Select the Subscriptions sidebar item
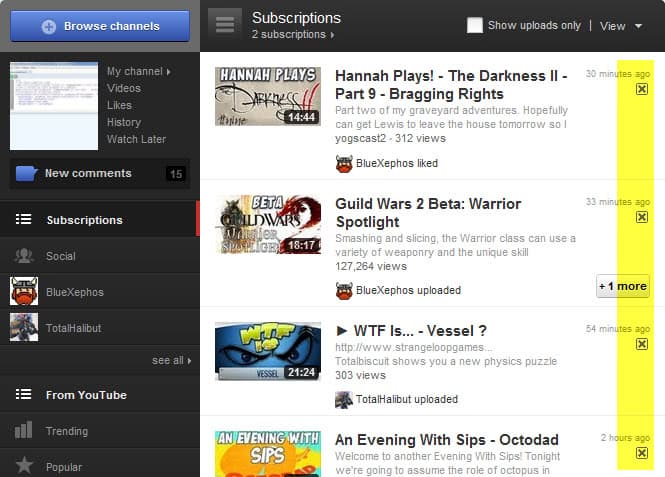Viewport: 665px width, 477px height. coord(100,220)
